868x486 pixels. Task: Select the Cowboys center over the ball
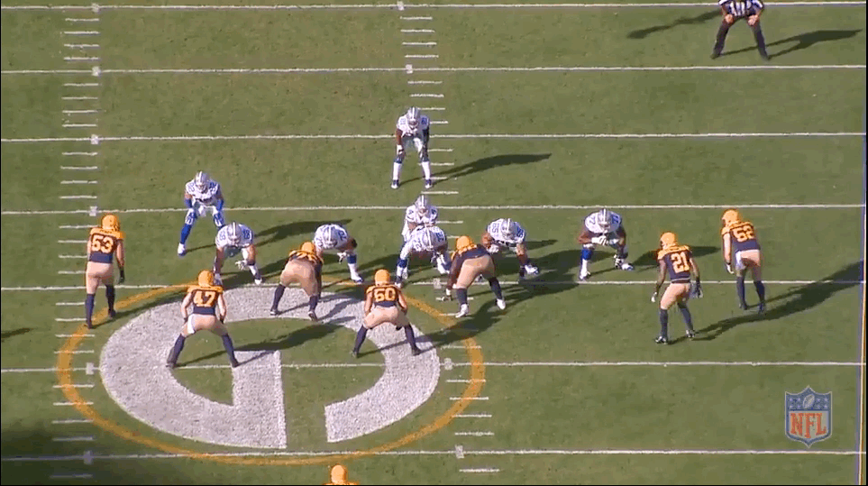(425, 247)
